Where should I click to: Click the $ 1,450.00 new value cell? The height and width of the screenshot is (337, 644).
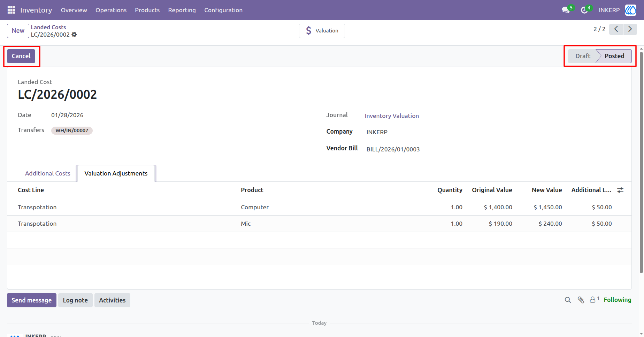pos(548,207)
